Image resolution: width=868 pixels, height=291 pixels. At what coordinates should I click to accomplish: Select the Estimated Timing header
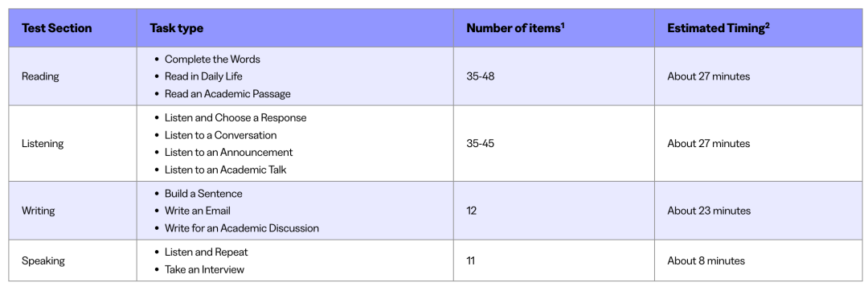tap(719, 28)
